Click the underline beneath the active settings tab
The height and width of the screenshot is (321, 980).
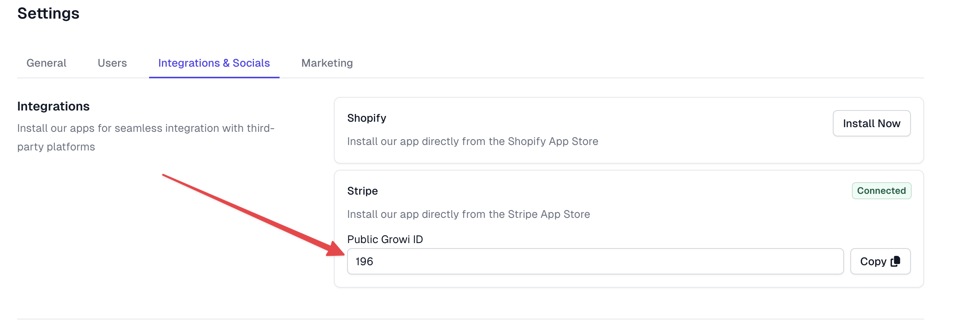214,77
